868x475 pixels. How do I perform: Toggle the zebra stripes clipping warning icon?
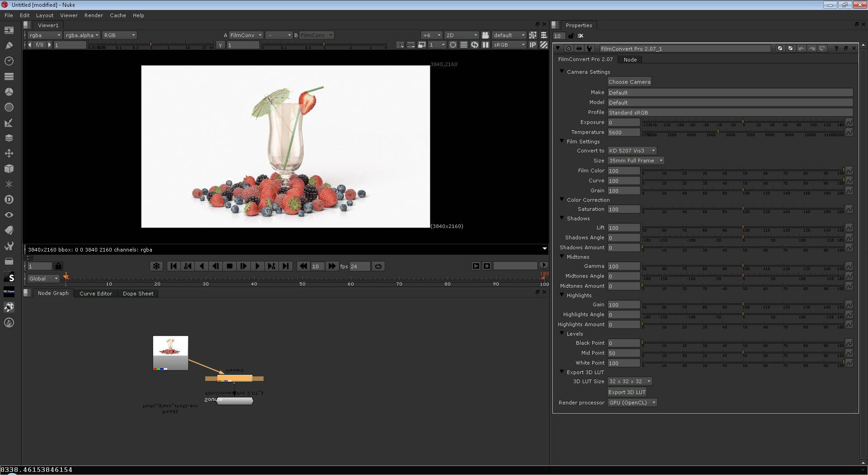point(543,45)
